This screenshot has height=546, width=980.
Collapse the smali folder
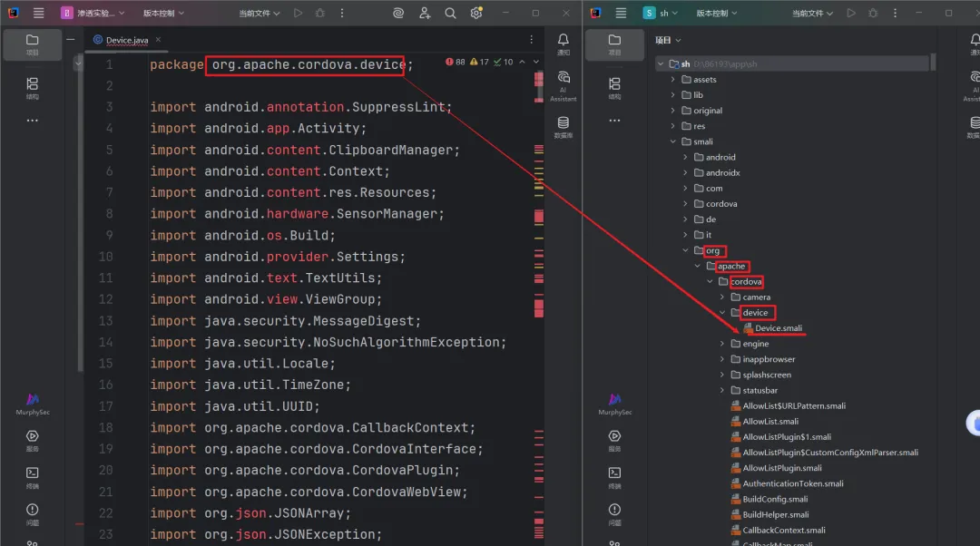coord(672,141)
